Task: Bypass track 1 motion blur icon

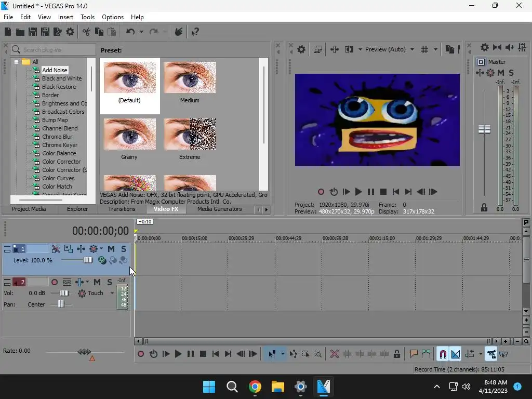Action: [56, 249]
